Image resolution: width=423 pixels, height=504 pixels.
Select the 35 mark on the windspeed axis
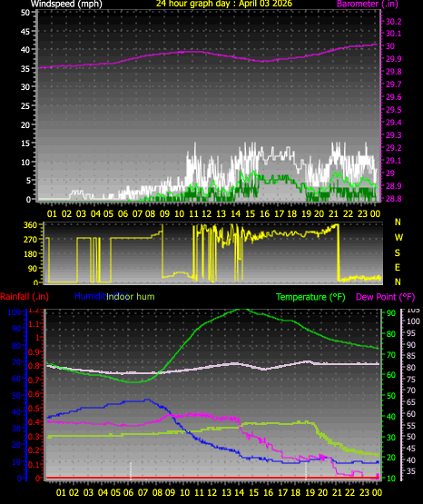(25, 68)
